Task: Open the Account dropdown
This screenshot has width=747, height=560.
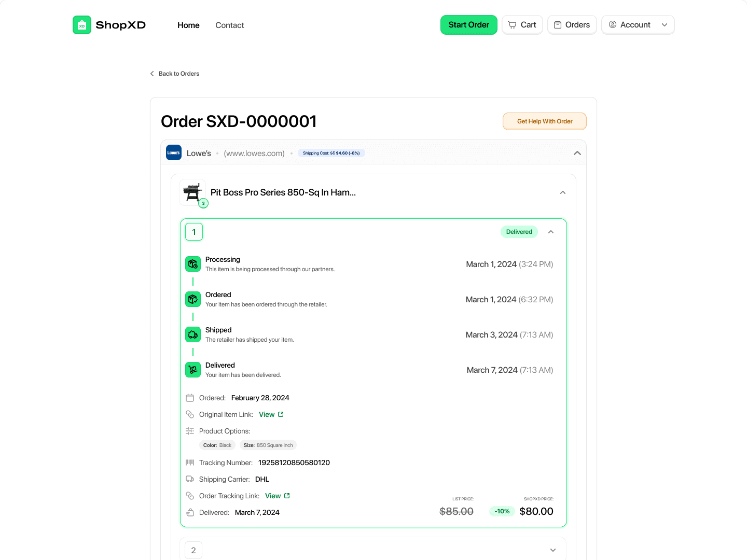Action: pos(638,25)
